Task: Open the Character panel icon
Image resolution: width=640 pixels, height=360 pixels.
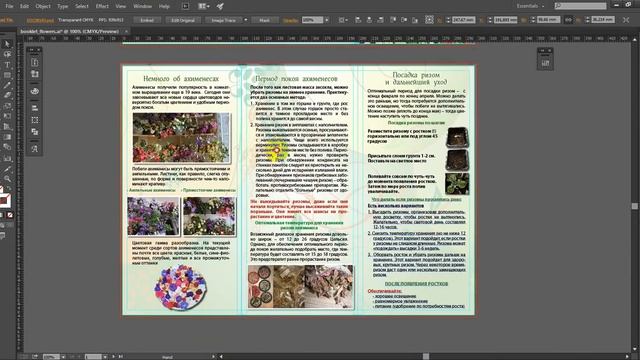Action: pos(35,149)
